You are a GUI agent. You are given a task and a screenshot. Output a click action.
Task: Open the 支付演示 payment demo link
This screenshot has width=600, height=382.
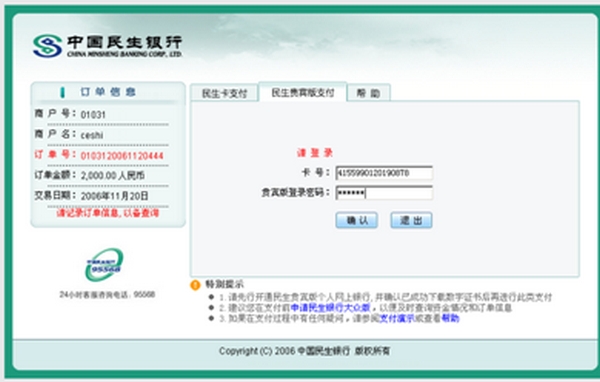tap(397, 318)
